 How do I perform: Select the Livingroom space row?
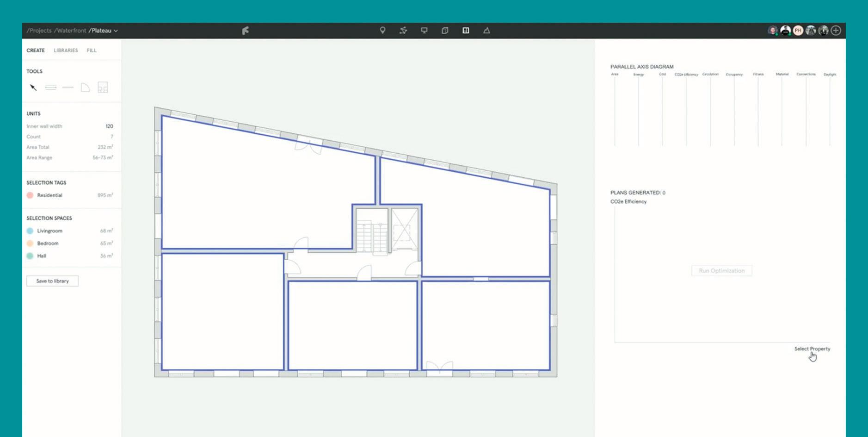(x=70, y=231)
